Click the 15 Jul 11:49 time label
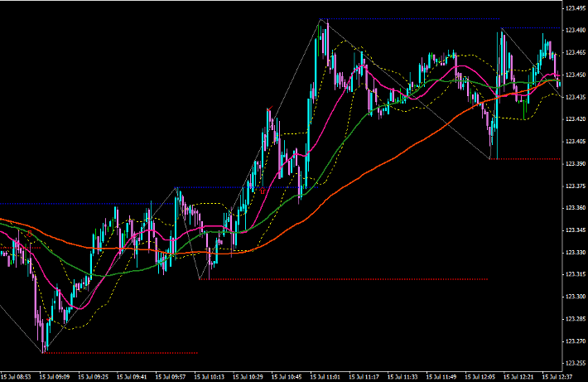This screenshot has height=382, width=588. tap(441, 376)
